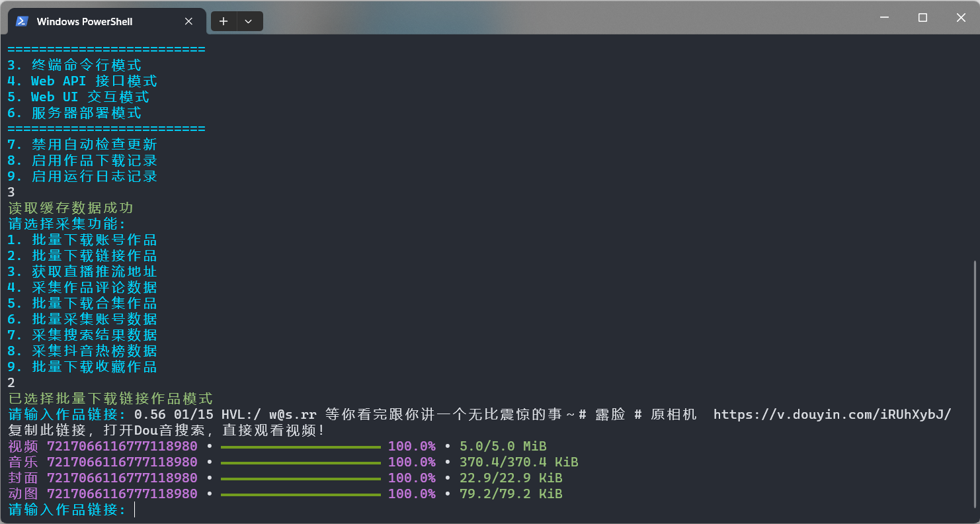Open a new terminal tab
This screenshot has height=524, width=980.
click(224, 21)
